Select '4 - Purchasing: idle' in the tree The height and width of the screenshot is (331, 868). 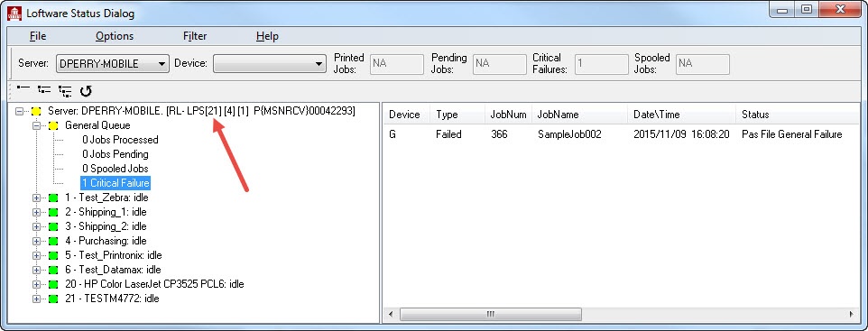[106, 241]
